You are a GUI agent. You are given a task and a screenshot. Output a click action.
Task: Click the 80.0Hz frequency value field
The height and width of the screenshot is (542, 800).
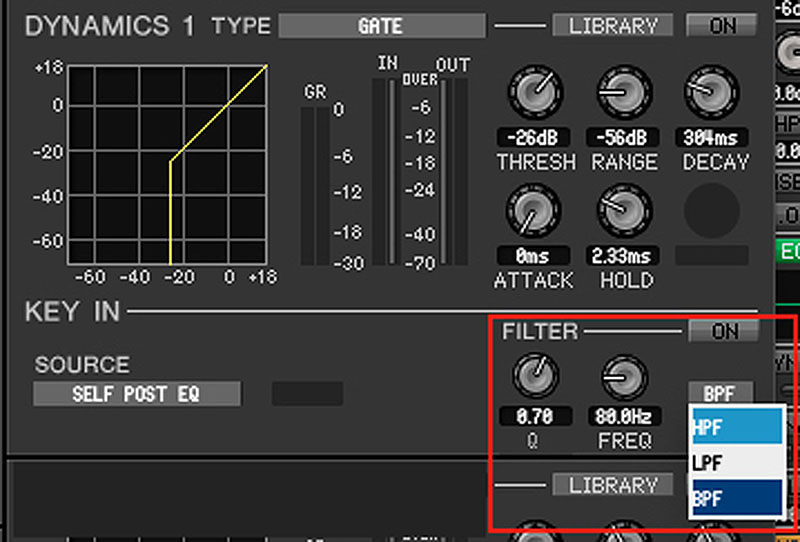point(623,416)
